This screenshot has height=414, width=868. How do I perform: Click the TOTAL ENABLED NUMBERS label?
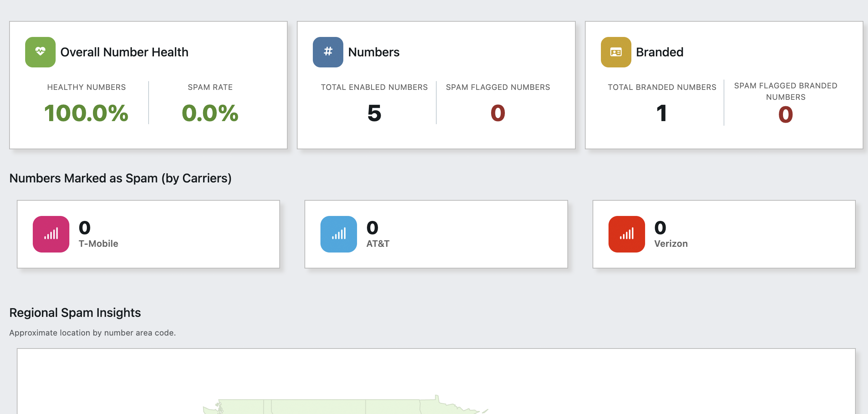click(x=374, y=87)
